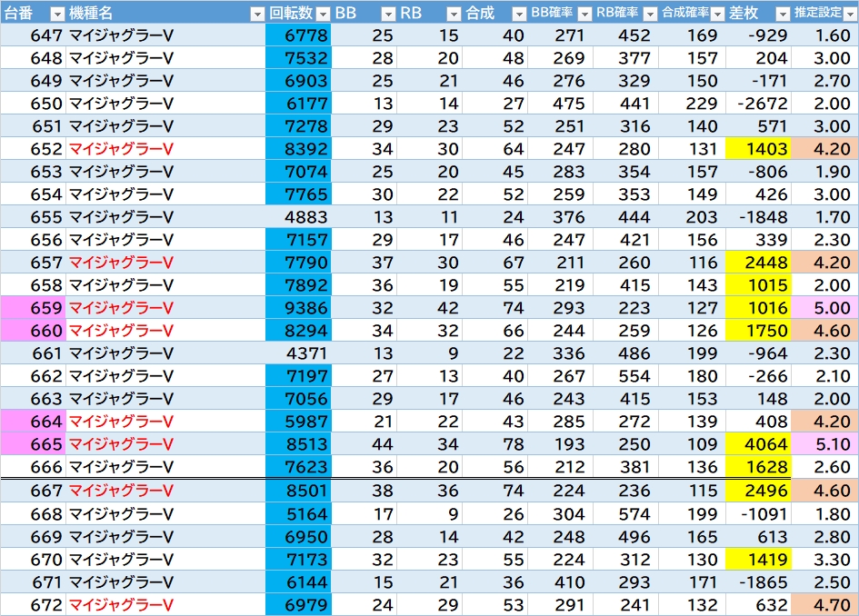Click yellow 差枚 cell 1750

tap(758, 330)
